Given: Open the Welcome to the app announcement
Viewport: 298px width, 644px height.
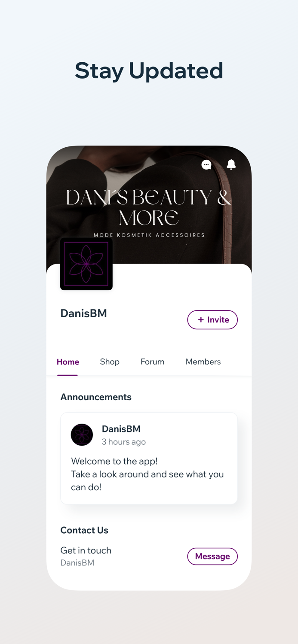Looking at the screenshot, I should (x=149, y=474).
